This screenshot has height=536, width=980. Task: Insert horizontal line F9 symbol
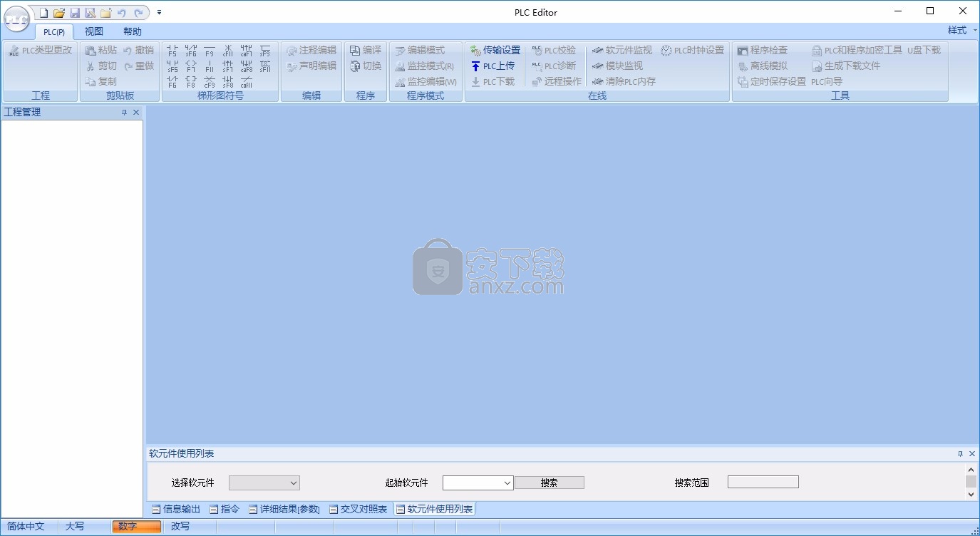pyautogui.click(x=210, y=50)
